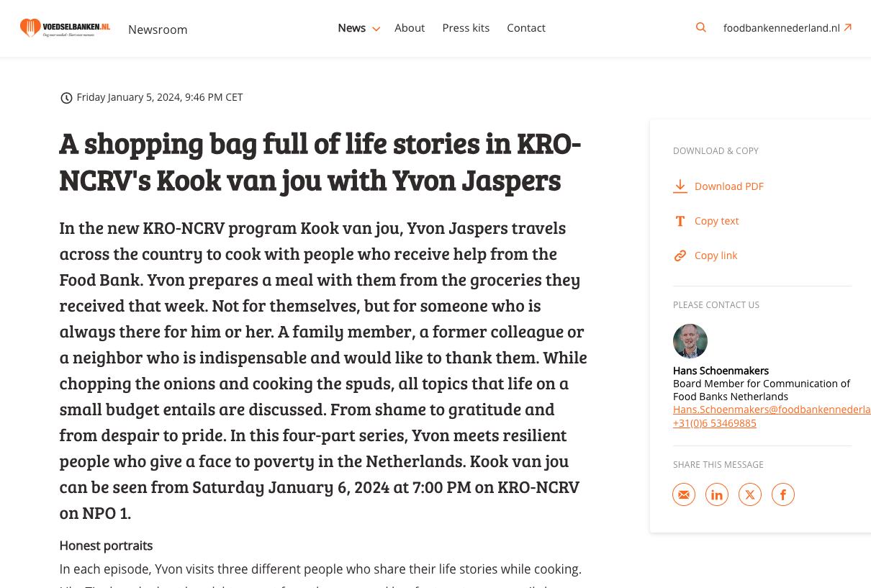The height and width of the screenshot is (588, 871).
Task: Share this message via email icon
Action: pyautogui.click(x=684, y=494)
